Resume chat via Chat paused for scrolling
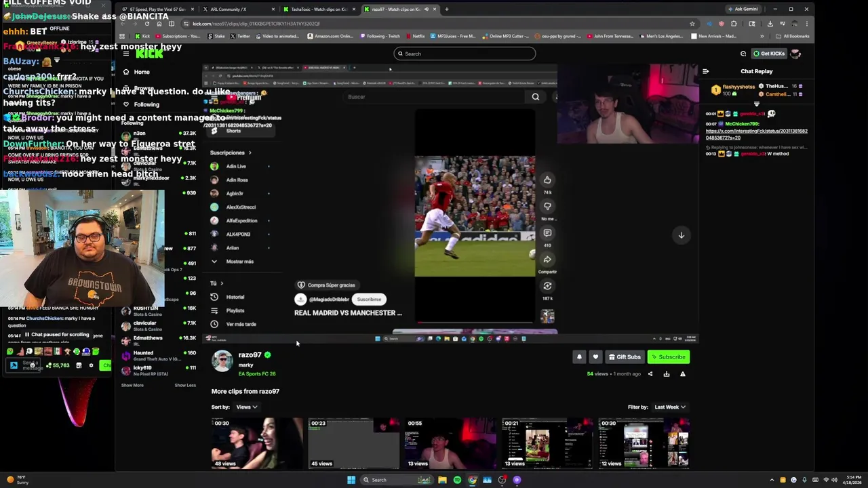 point(57,335)
